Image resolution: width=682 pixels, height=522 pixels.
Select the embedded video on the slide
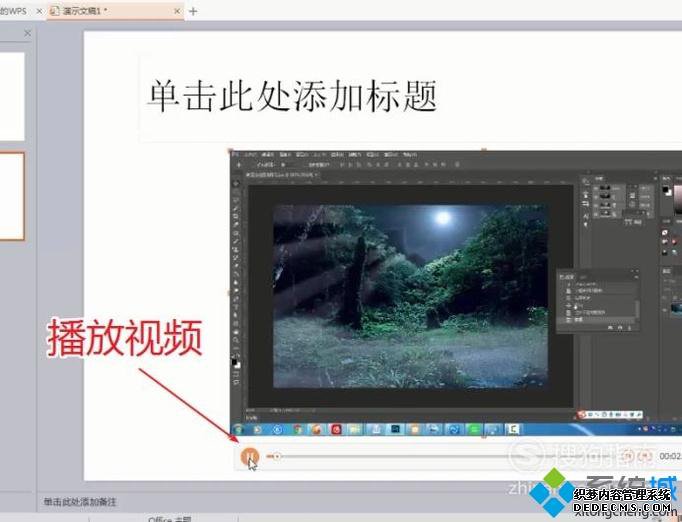click(456, 294)
